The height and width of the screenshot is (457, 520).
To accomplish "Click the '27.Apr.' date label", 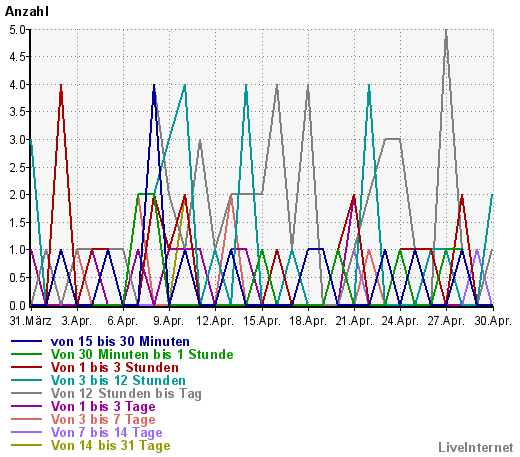I will pos(446,321).
